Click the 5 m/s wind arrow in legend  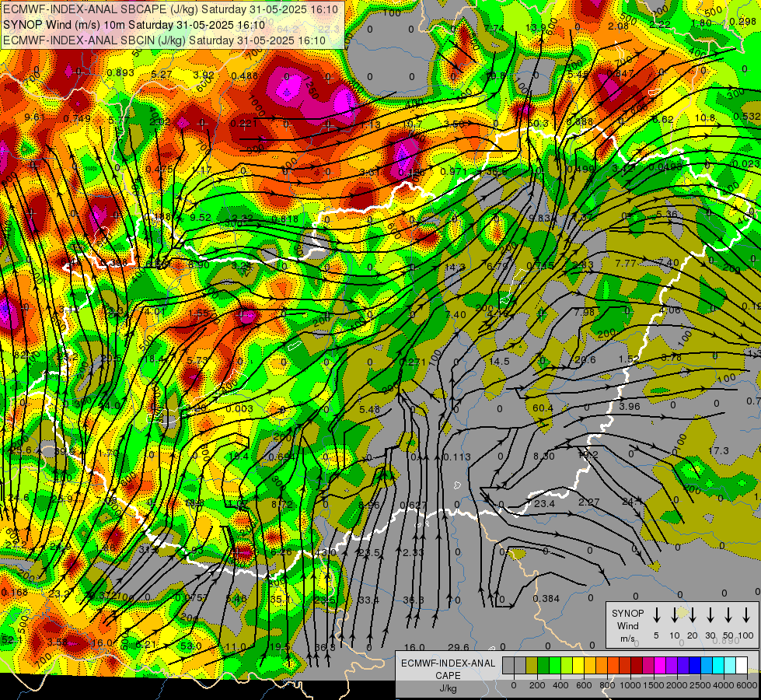pos(656,615)
